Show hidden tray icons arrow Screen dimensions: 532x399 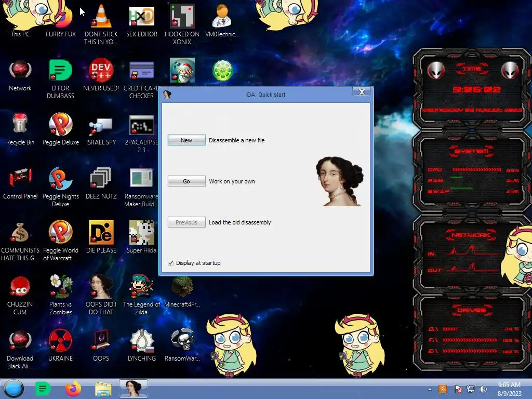[x=430, y=389]
